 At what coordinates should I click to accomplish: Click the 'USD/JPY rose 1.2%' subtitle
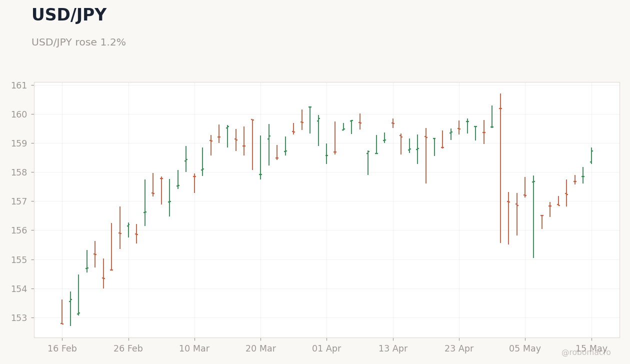point(78,43)
